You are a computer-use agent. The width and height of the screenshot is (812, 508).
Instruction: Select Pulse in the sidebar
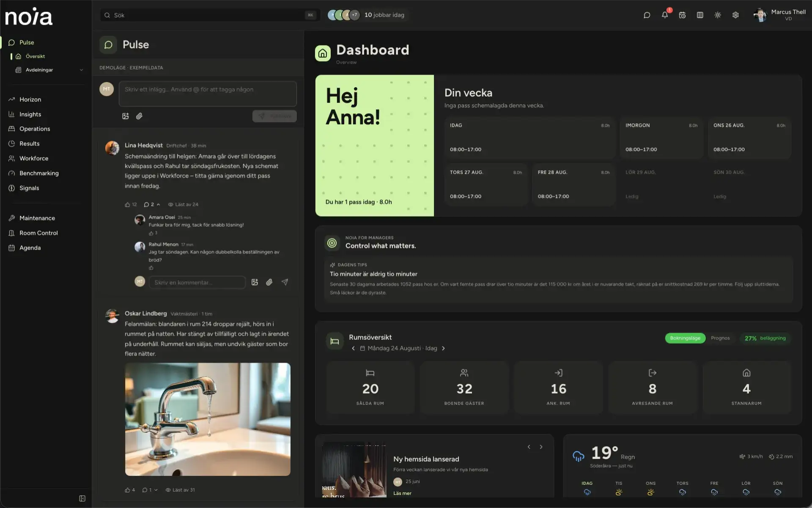pos(27,42)
